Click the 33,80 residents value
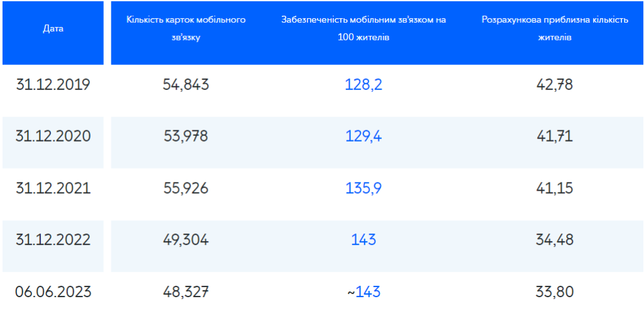644x316 pixels. click(555, 292)
